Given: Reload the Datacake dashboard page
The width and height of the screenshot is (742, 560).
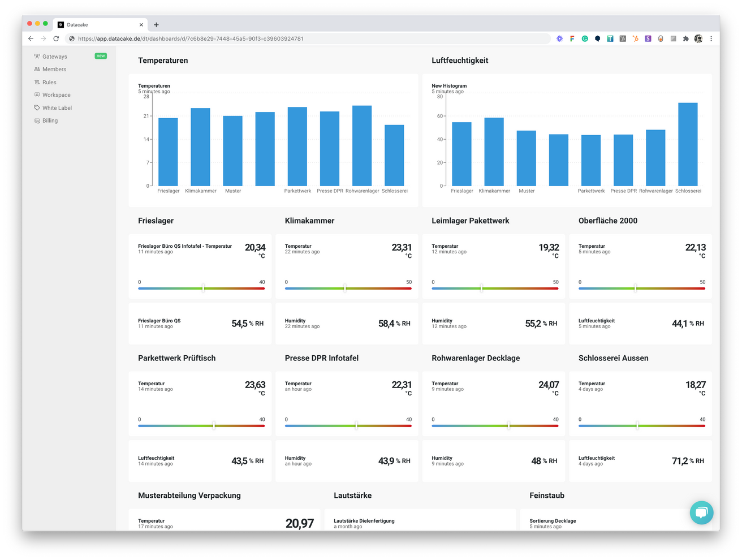Looking at the screenshot, I should pos(55,38).
